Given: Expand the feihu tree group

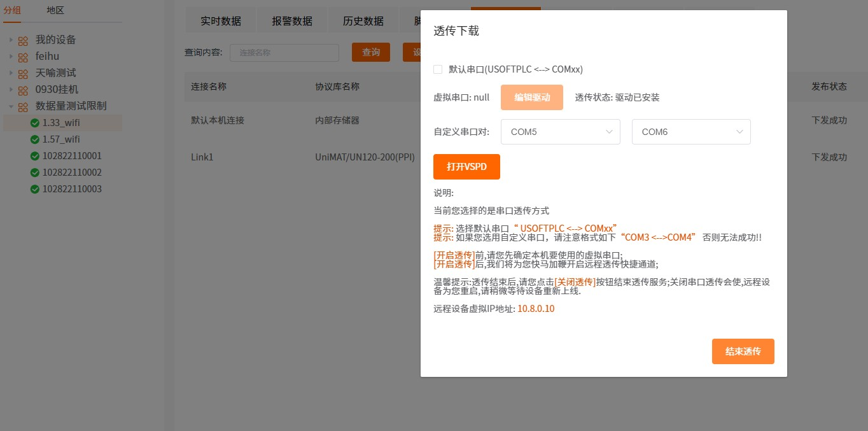Looking at the screenshot, I should point(11,57).
